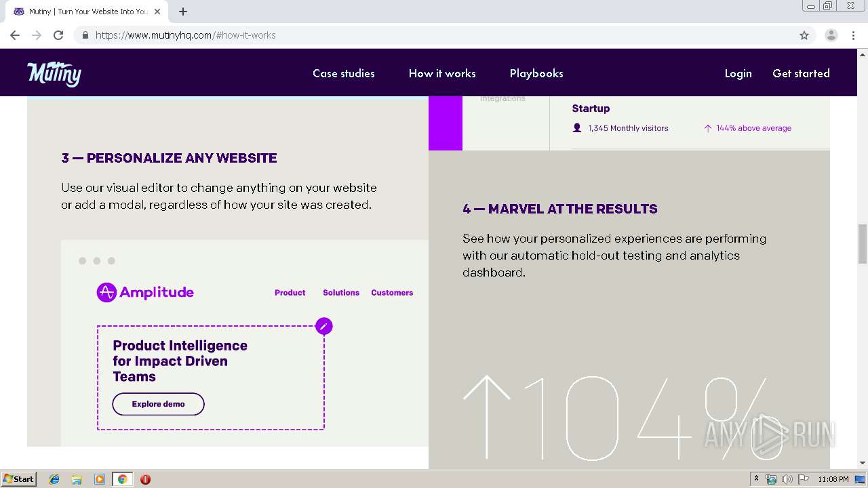Click the Product Intelligence headline text
Screen dimensions: 868x488
[x=180, y=361]
